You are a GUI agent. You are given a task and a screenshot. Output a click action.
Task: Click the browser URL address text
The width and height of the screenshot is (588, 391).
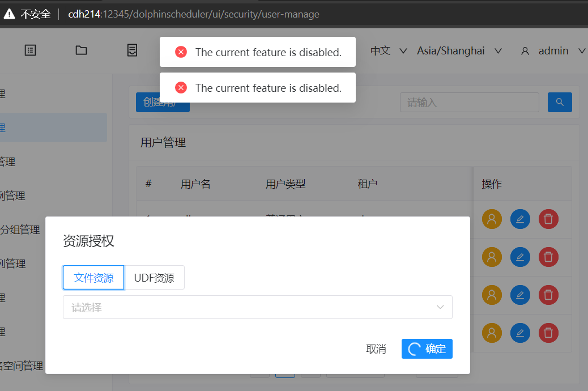coord(194,14)
